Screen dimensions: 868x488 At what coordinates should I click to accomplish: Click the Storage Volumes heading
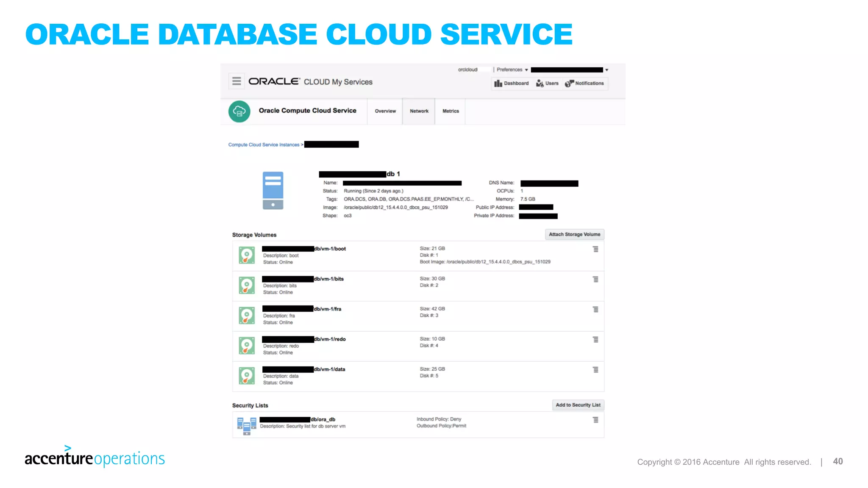click(254, 235)
